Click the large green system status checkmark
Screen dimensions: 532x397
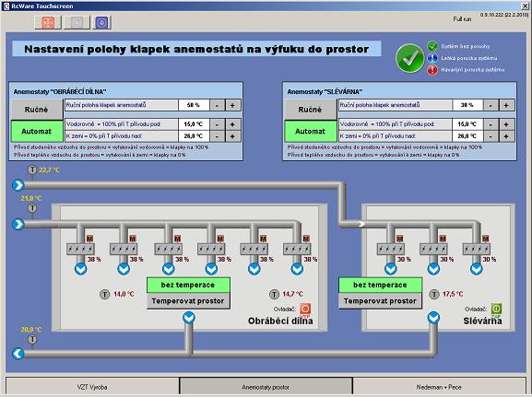pyautogui.click(x=410, y=58)
